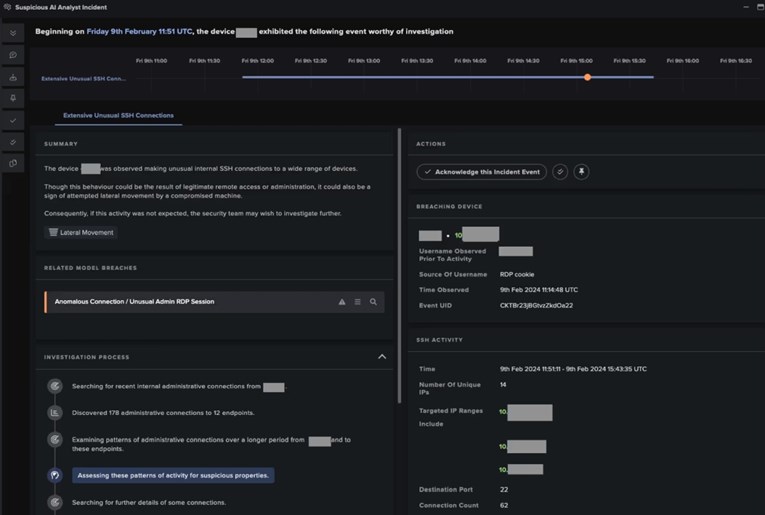Click the double-check icon beside Acknowledge button
This screenshot has width=765, height=515.
[560, 172]
